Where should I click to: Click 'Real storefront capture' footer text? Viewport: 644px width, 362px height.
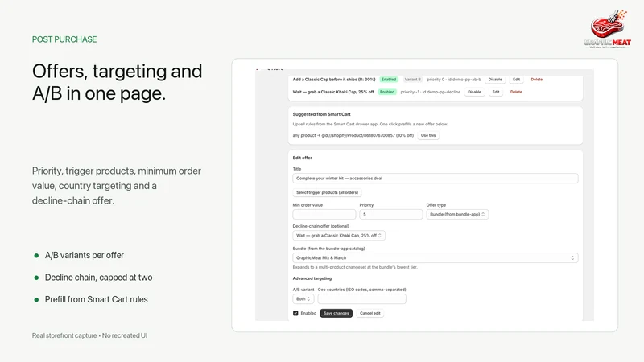click(x=89, y=335)
